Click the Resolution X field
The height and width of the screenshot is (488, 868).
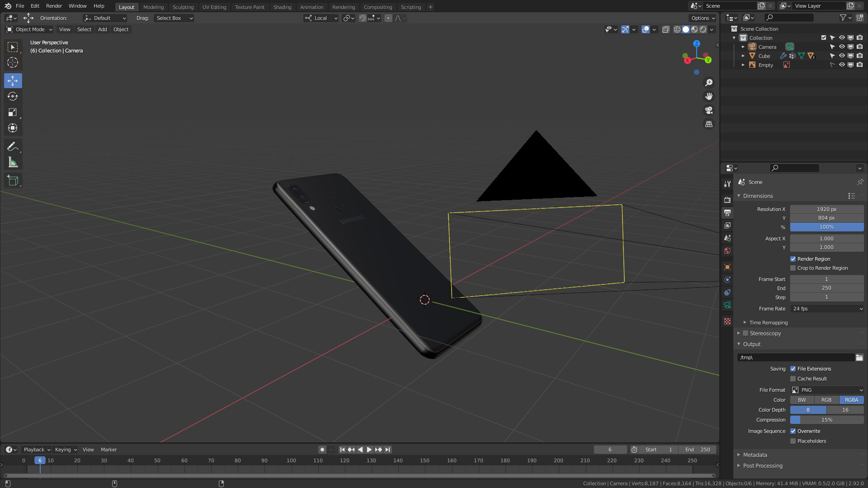827,209
